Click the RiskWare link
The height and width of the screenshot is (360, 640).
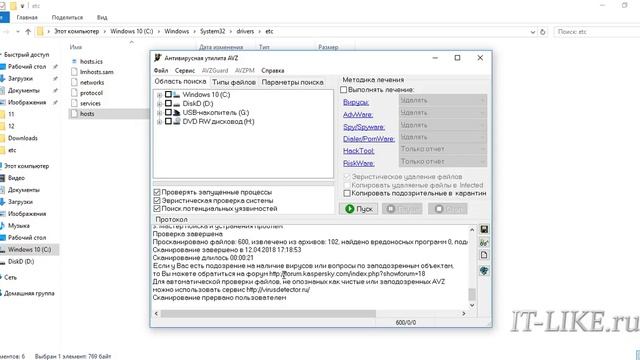point(359,164)
